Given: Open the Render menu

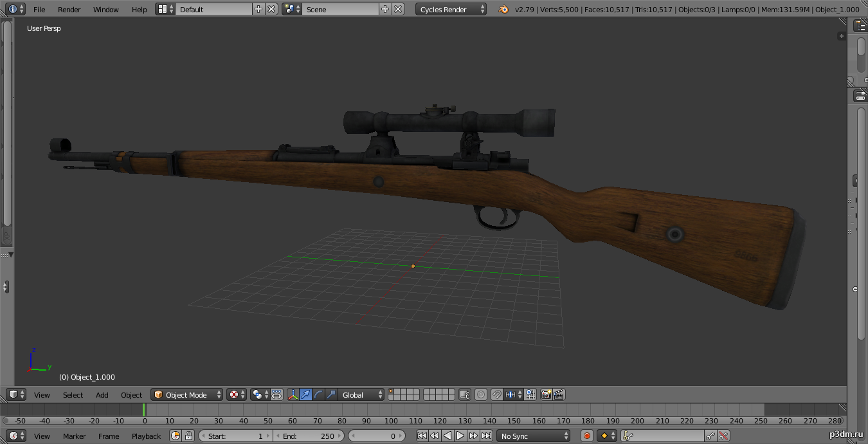Looking at the screenshot, I should pyautogui.click(x=69, y=9).
